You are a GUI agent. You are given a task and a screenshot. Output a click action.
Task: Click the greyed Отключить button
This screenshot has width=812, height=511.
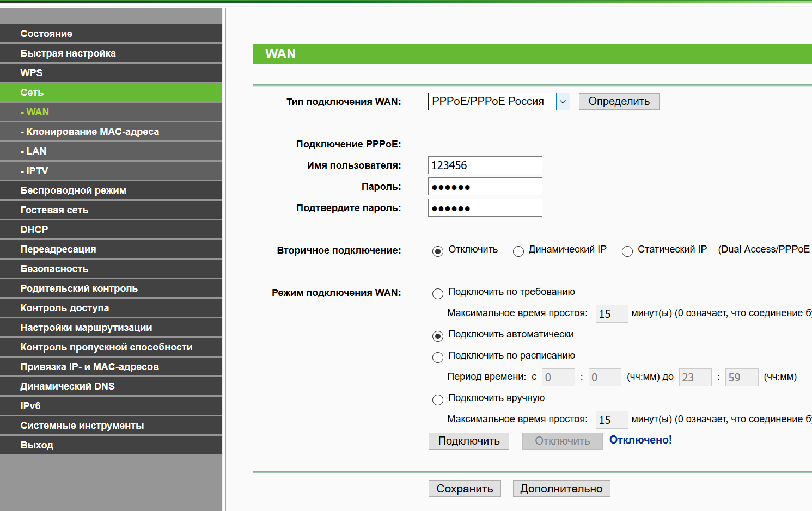coord(563,441)
